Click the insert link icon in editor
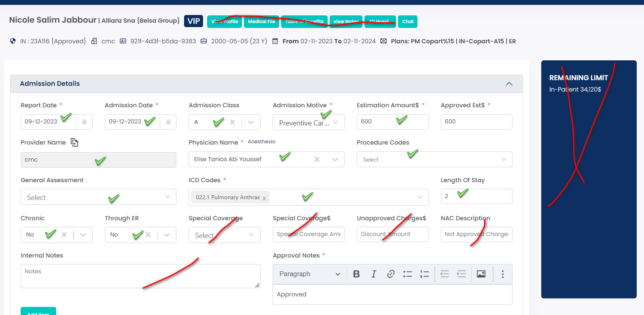The image size is (644, 315). click(391, 274)
